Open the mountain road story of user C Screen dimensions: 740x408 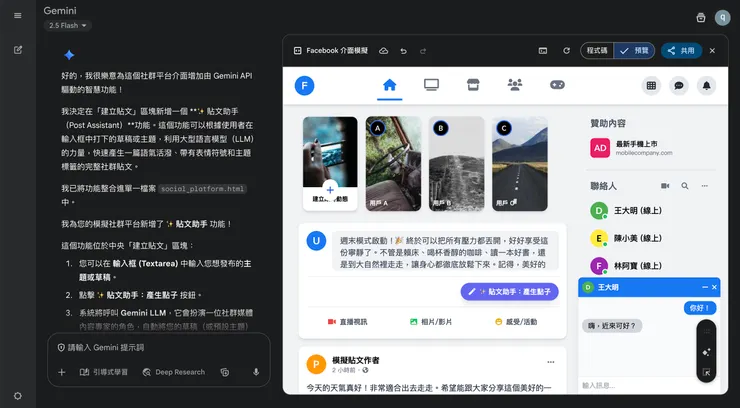[x=520, y=164]
